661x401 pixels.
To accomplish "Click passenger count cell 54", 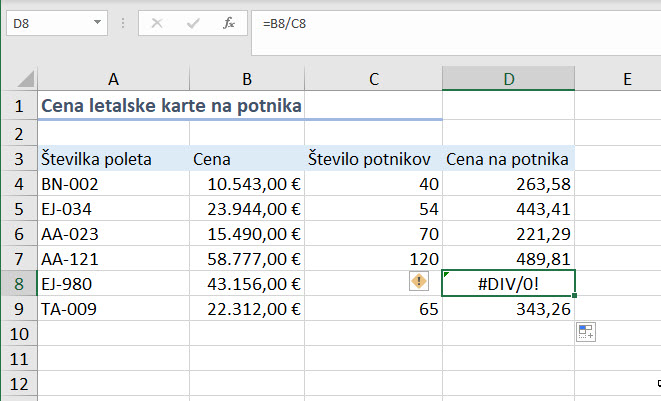I will (373, 208).
